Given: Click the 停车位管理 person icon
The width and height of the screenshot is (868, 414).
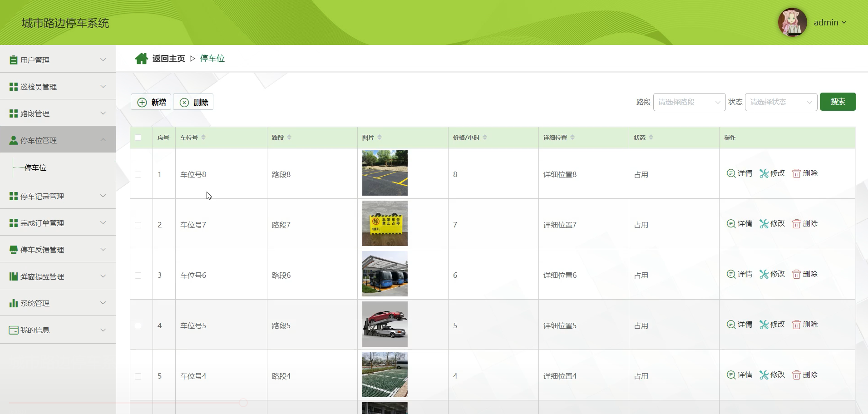Looking at the screenshot, I should pos(14,140).
